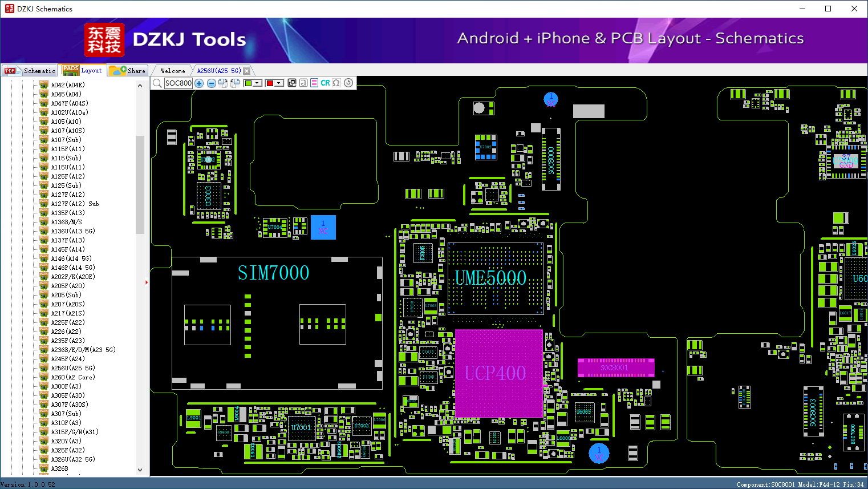Click the SOC8000 connector near board top
Screen dimensions: 868x489
[x=551, y=159]
